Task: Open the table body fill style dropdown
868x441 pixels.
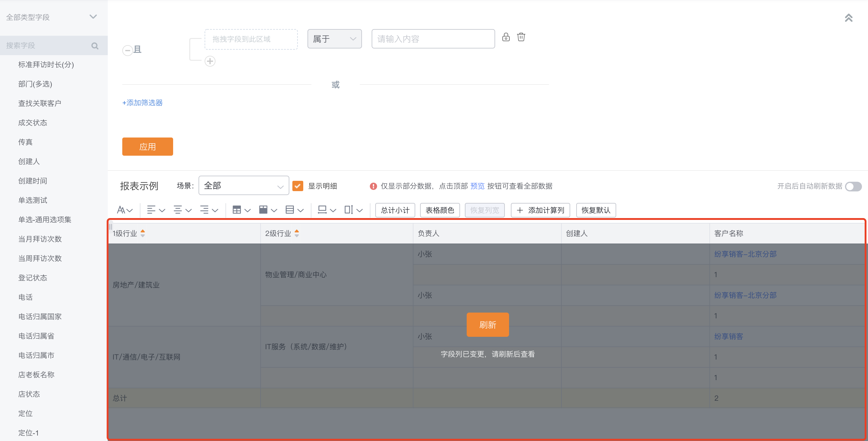Action: coord(268,210)
